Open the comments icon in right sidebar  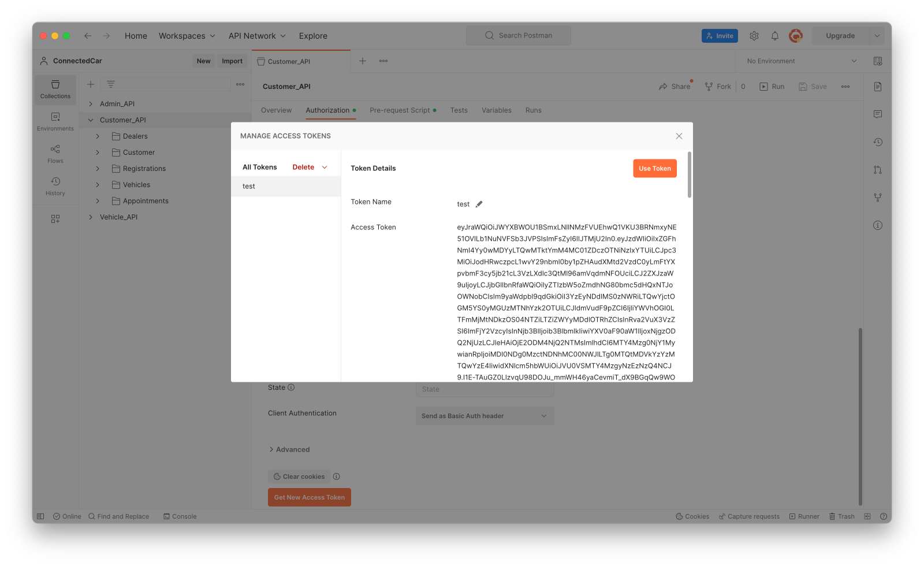(878, 114)
